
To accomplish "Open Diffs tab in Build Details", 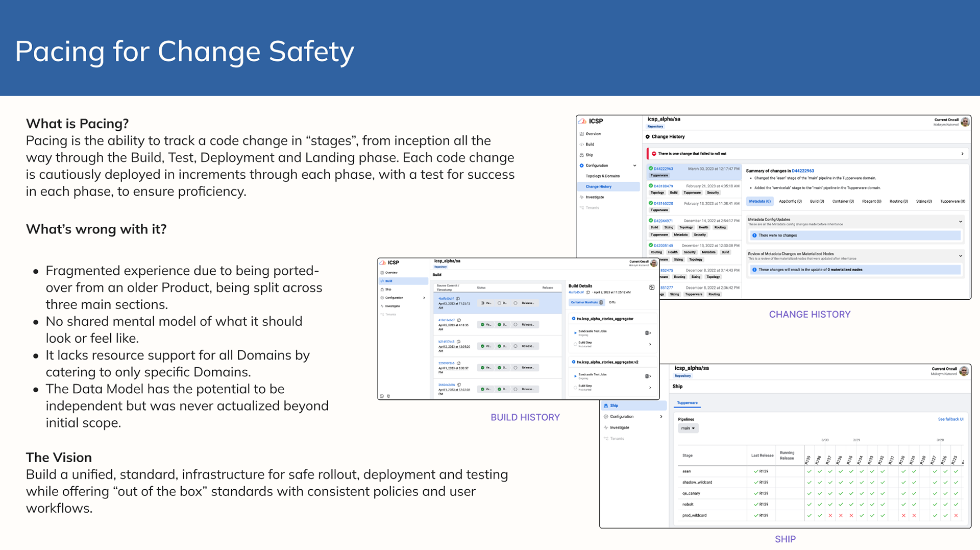I will pos(612,302).
